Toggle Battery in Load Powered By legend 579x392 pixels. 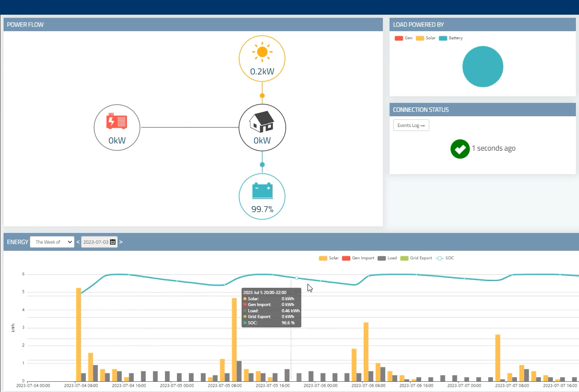pyautogui.click(x=451, y=38)
